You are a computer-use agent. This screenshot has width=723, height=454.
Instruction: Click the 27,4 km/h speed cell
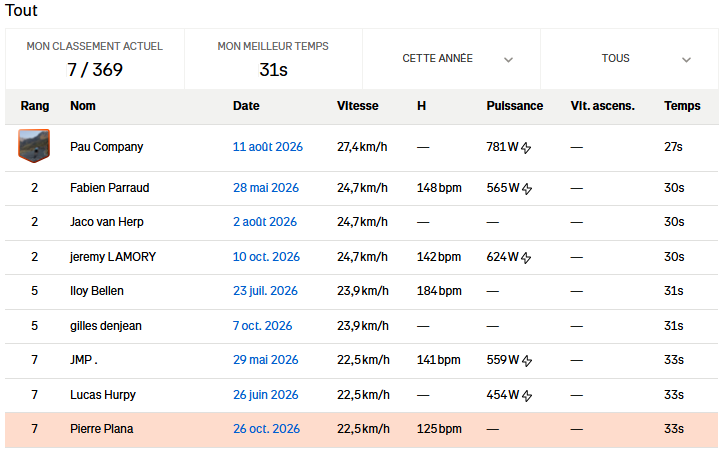click(362, 147)
